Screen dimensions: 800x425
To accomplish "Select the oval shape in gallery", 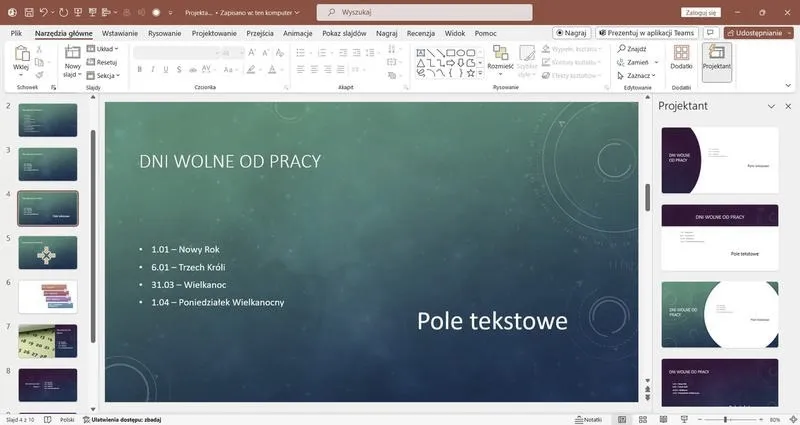I will click(x=461, y=53).
